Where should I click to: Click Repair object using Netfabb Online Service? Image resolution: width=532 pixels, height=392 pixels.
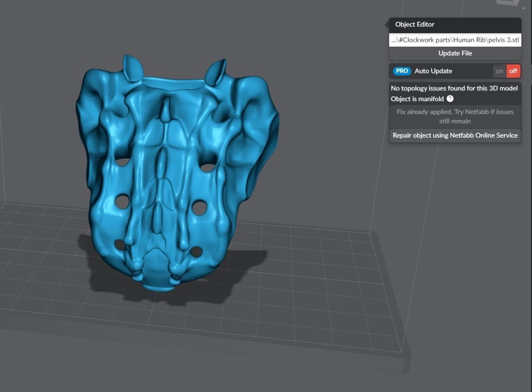455,135
